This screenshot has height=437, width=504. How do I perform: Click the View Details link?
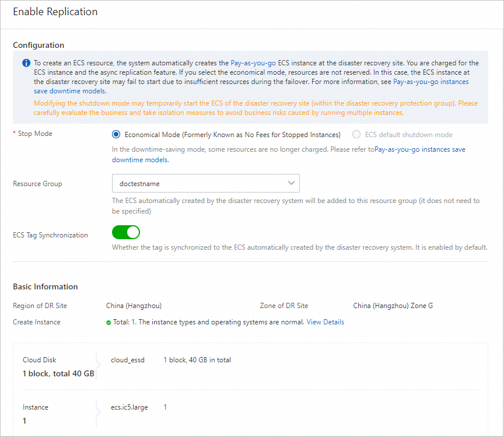pos(325,322)
